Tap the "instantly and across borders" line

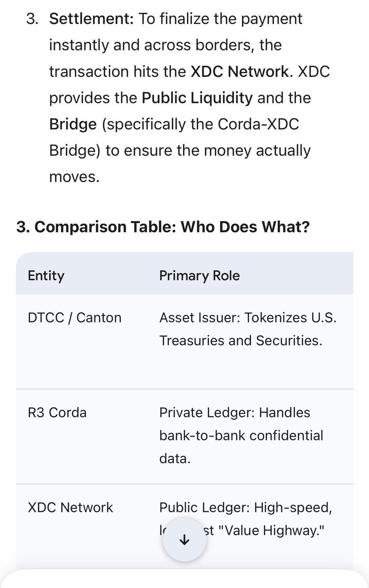[165, 46]
